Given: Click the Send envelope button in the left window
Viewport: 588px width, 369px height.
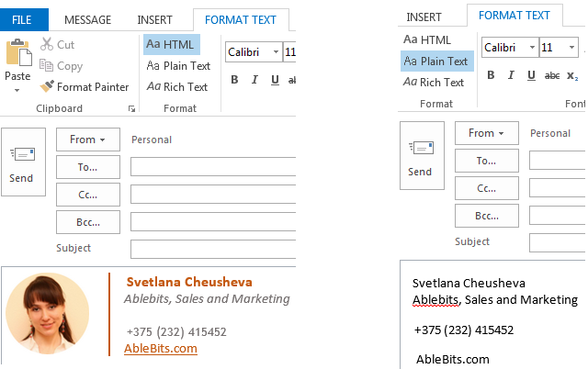Looking at the screenshot, I should [x=22, y=162].
